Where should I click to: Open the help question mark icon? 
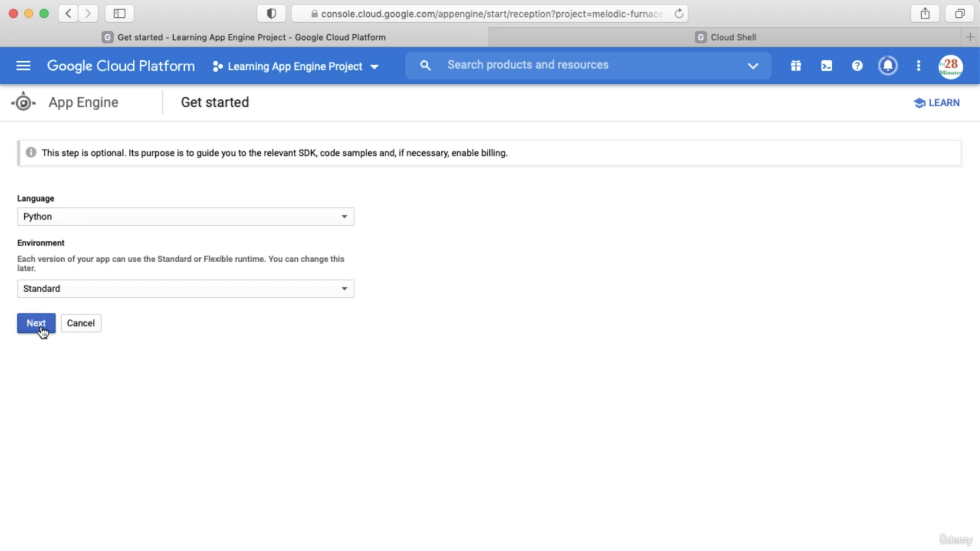(x=857, y=66)
